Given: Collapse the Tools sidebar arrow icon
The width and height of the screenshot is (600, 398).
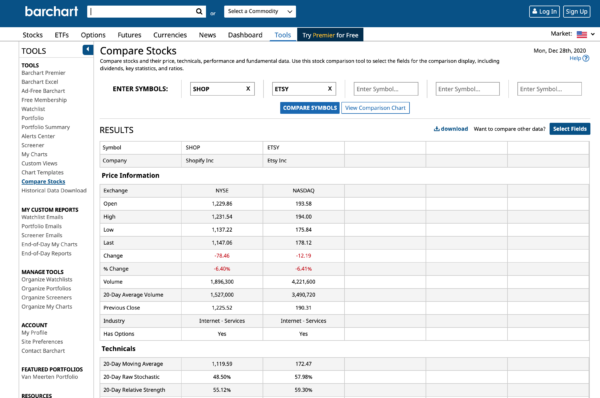Looking at the screenshot, I should click(88, 50).
